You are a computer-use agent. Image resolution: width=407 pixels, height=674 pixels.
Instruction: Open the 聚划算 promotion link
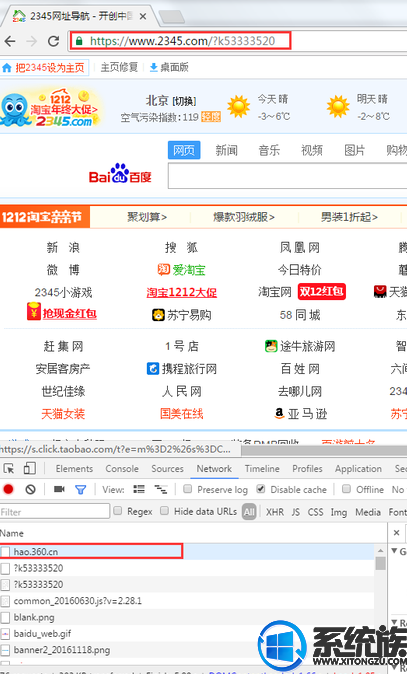(147, 217)
